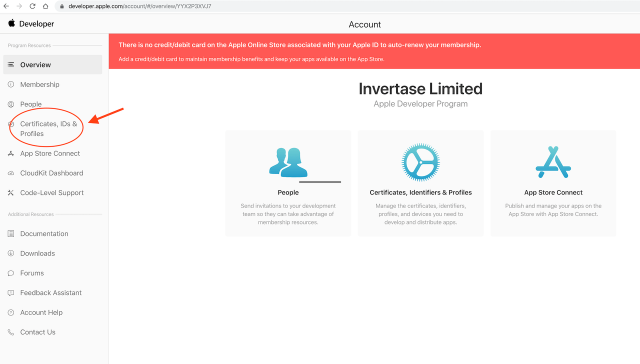The height and width of the screenshot is (364, 640).
Task: Click the App Store Connect sidebar icon
Action: click(11, 153)
